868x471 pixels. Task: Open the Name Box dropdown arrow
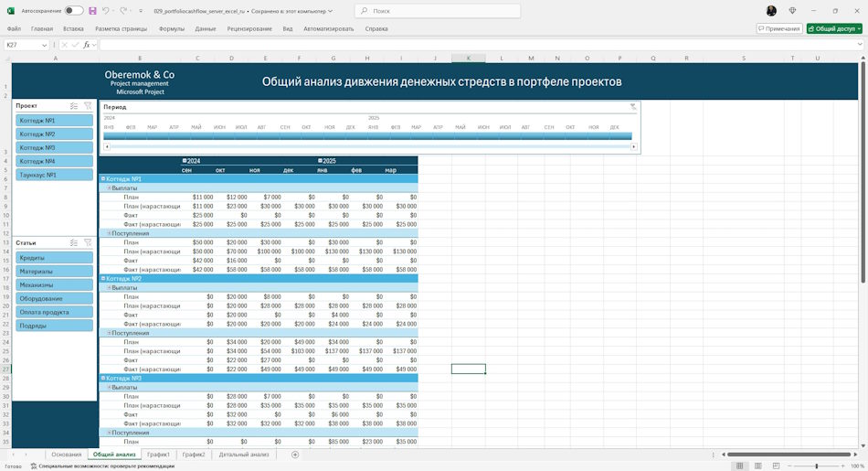[44, 46]
